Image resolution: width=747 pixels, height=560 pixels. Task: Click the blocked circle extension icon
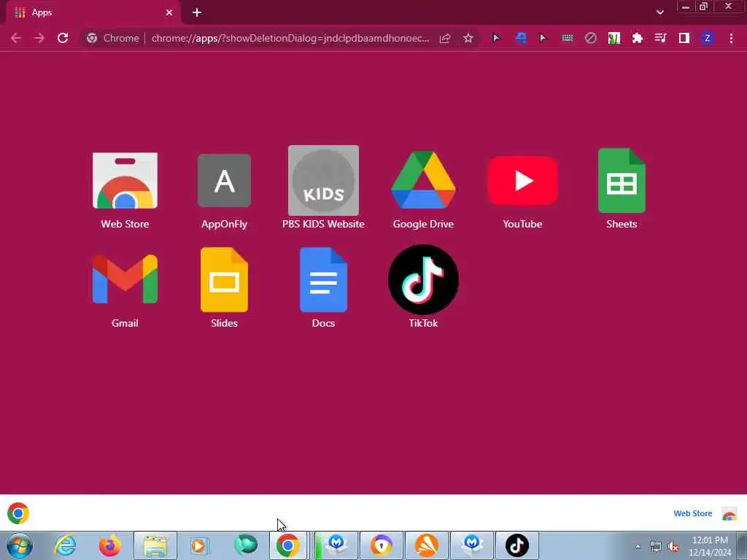click(x=590, y=38)
